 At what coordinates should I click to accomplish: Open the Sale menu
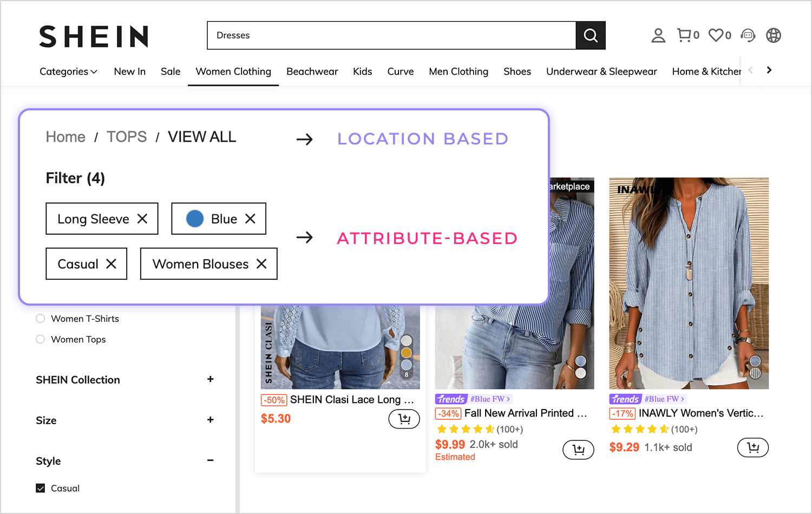coord(171,71)
